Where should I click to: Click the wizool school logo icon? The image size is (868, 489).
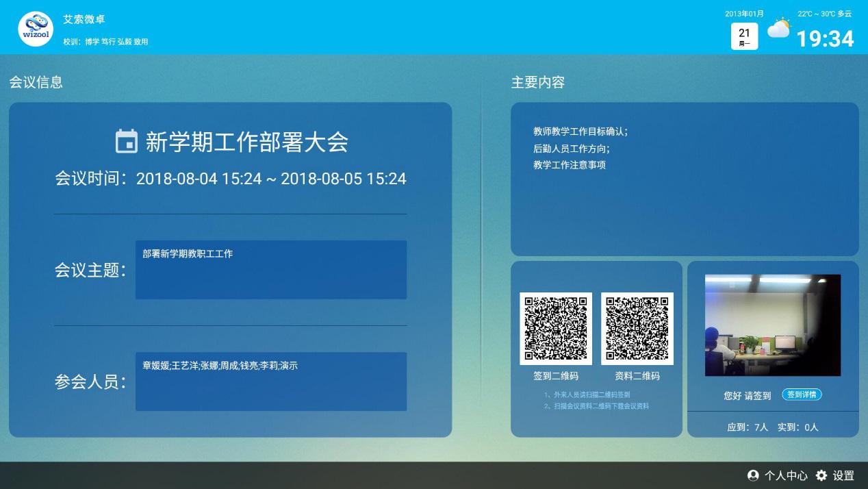click(34, 27)
